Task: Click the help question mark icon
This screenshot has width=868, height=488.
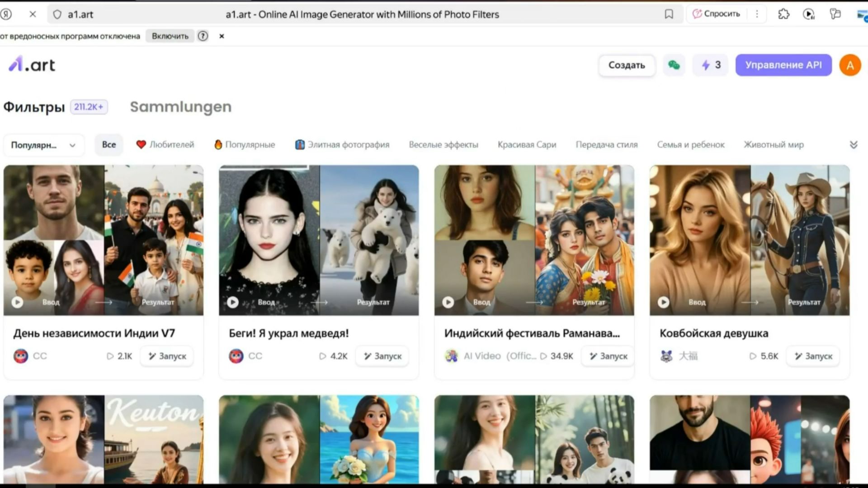Action: coord(203,36)
